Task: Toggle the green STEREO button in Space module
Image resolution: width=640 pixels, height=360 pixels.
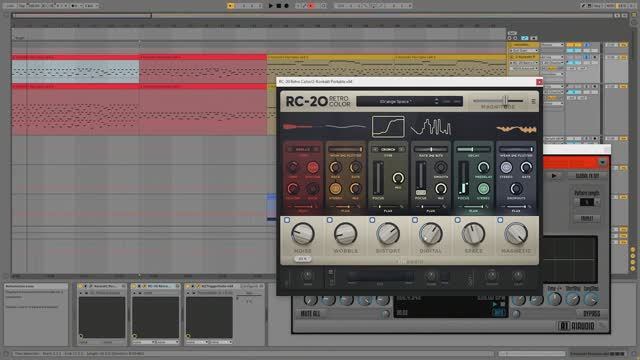Action: coord(483,189)
